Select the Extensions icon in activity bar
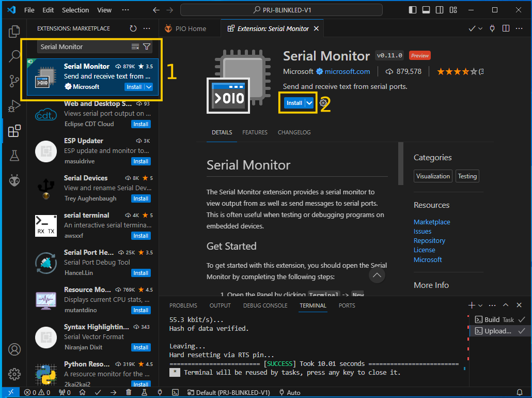 click(14, 131)
